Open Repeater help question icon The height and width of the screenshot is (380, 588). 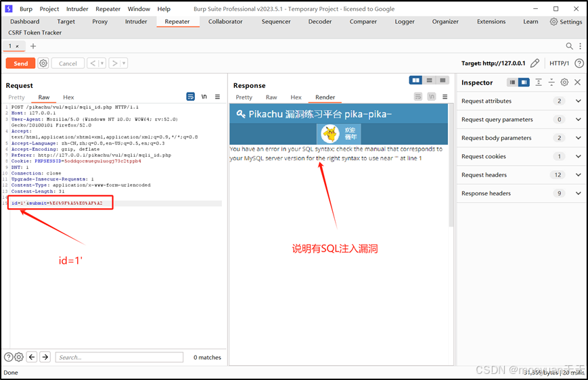pyautogui.click(x=579, y=63)
